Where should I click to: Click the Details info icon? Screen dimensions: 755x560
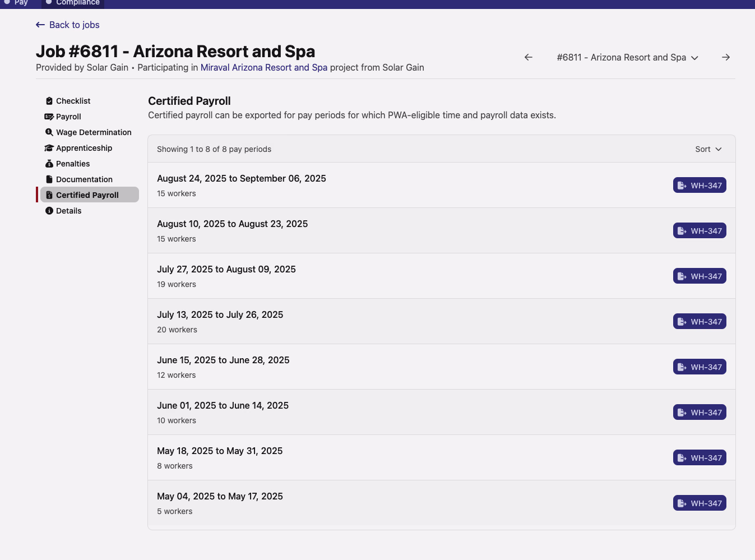tap(49, 211)
